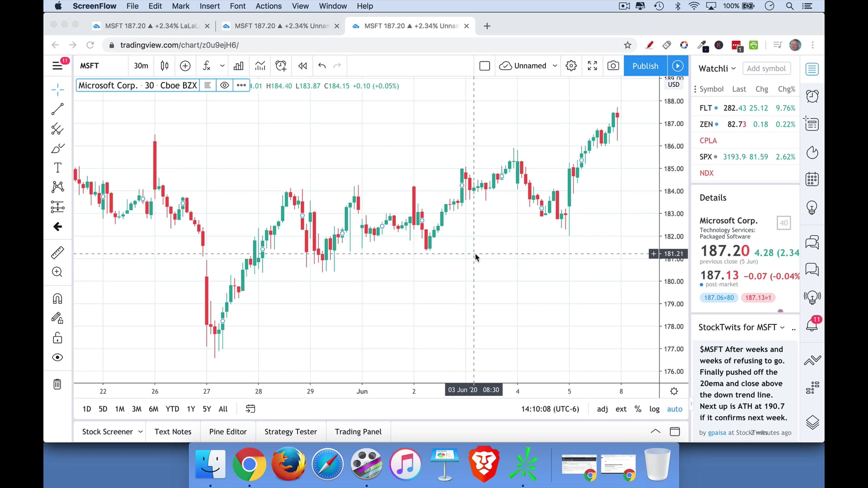Image resolution: width=868 pixels, height=488 pixels.
Task: Enable magnet mode tool
Action: [x=58, y=299]
